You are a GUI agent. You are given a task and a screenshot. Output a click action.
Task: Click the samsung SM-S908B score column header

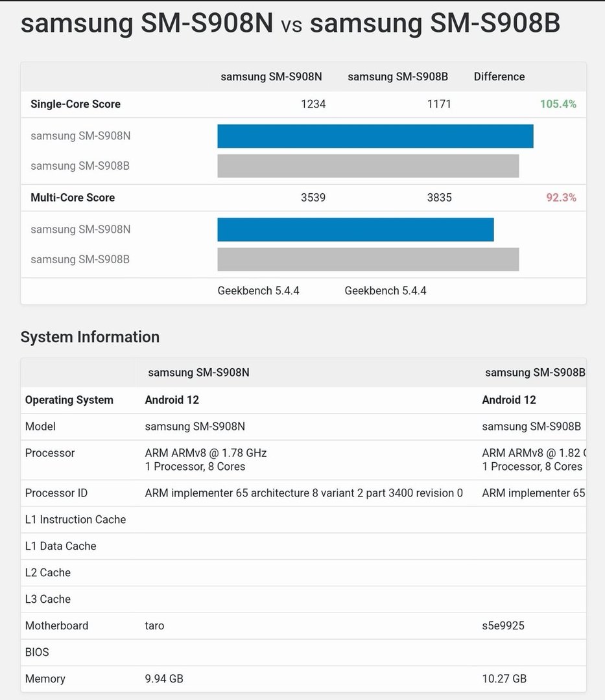pos(398,76)
